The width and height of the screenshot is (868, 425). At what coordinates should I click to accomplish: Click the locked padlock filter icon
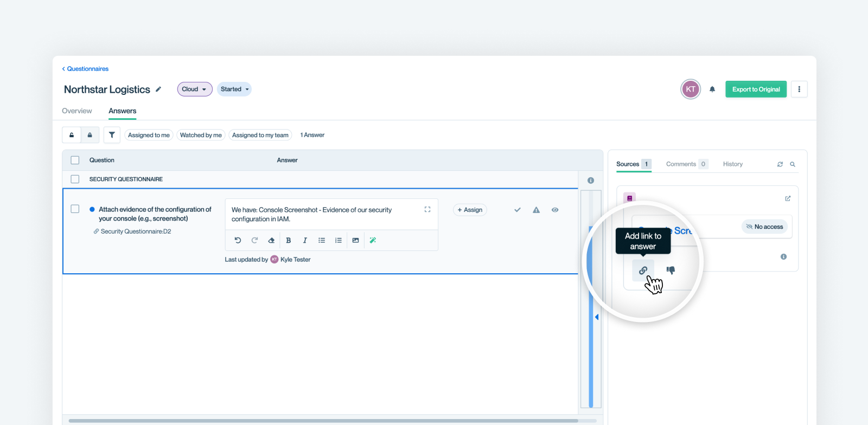(90, 135)
